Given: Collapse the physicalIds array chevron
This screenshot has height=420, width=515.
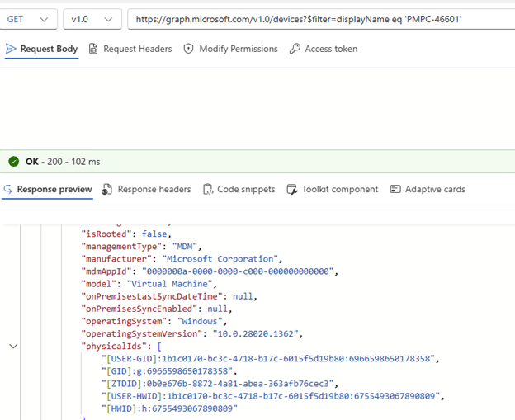Looking at the screenshot, I should (13, 347).
